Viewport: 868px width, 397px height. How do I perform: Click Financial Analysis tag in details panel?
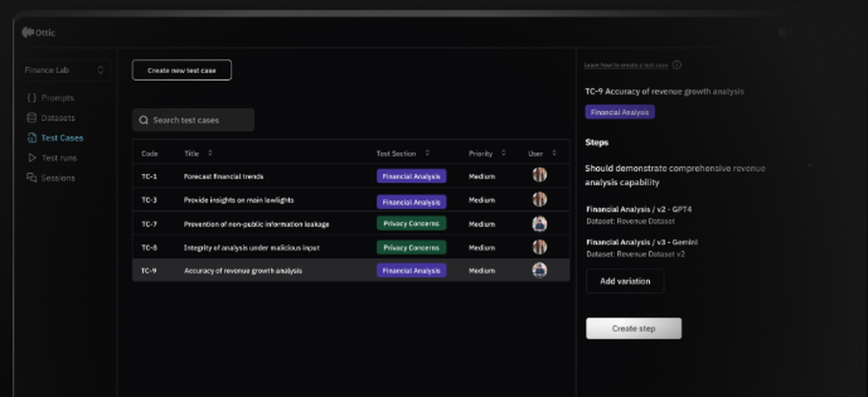tap(620, 112)
